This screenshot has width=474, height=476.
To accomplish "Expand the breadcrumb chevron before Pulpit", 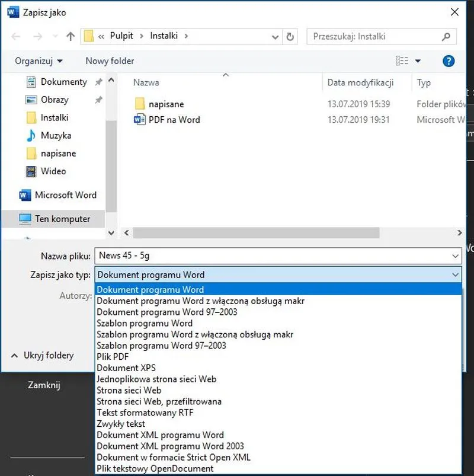I will 103,36.
